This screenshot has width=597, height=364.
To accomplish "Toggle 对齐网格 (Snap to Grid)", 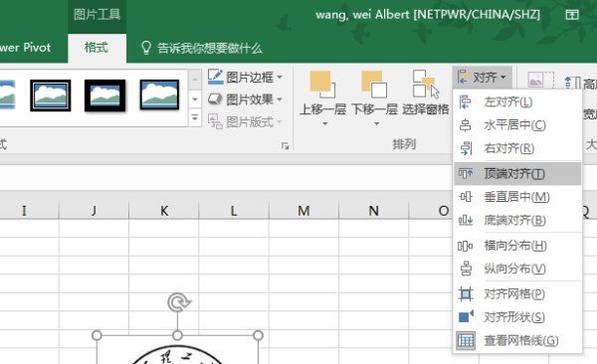I will (x=517, y=294).
